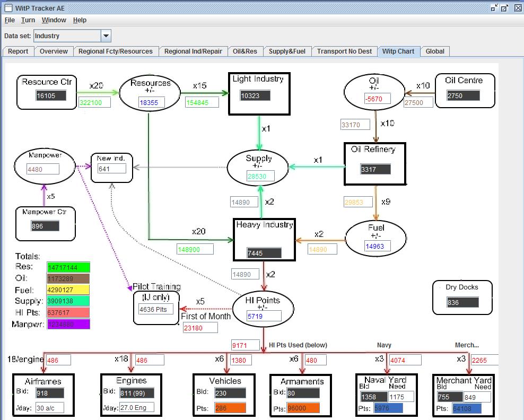This screenshot has width=524, height=420.
Task: Click the Resources +/- value 18355
Action: 151,102
